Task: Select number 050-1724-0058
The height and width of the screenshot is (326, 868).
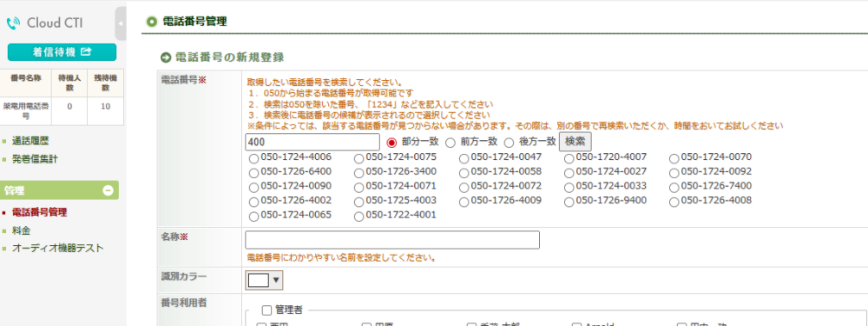Action: click(x=464, y=172)
